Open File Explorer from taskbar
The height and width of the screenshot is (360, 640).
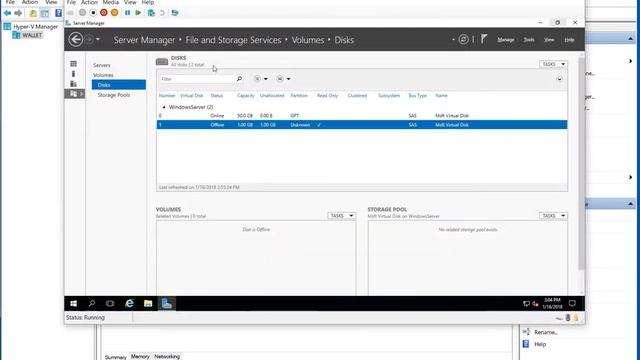click(x=148, y=304)
